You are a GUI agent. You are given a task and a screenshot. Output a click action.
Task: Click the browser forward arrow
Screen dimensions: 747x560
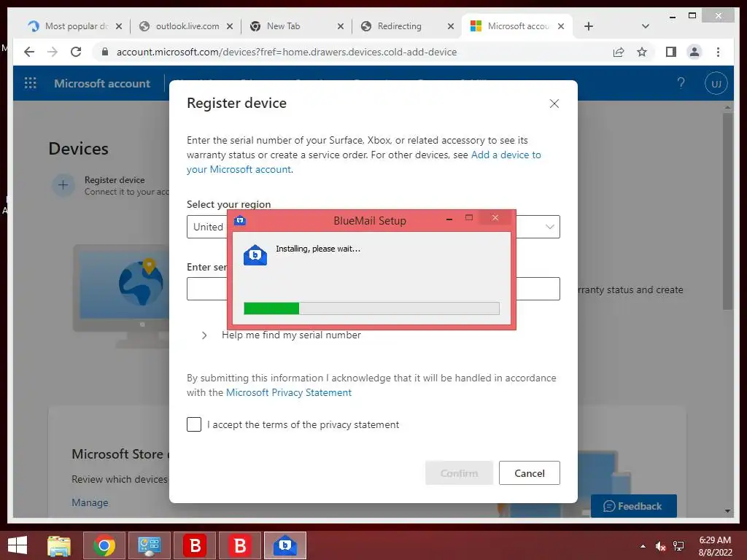coord(53,52)
